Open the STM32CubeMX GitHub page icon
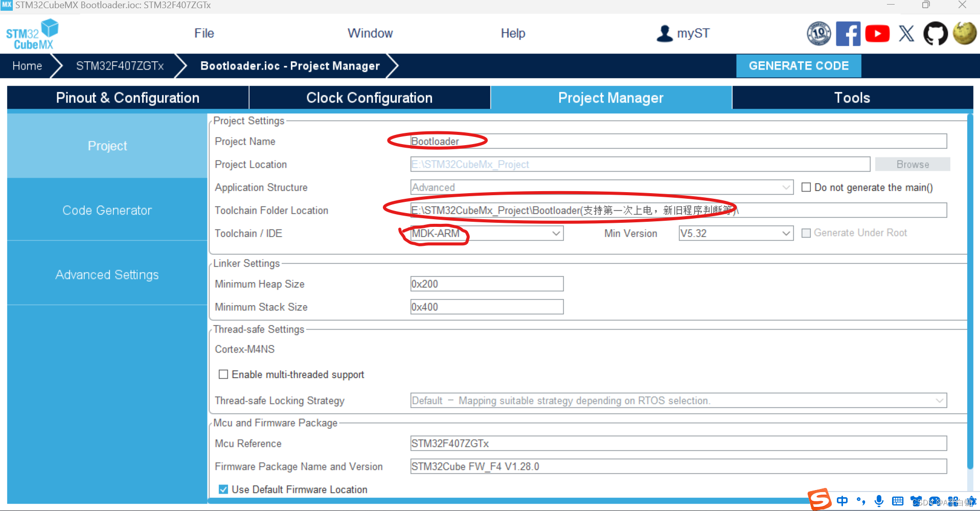The image size is (980, 511). coord(936,33)
